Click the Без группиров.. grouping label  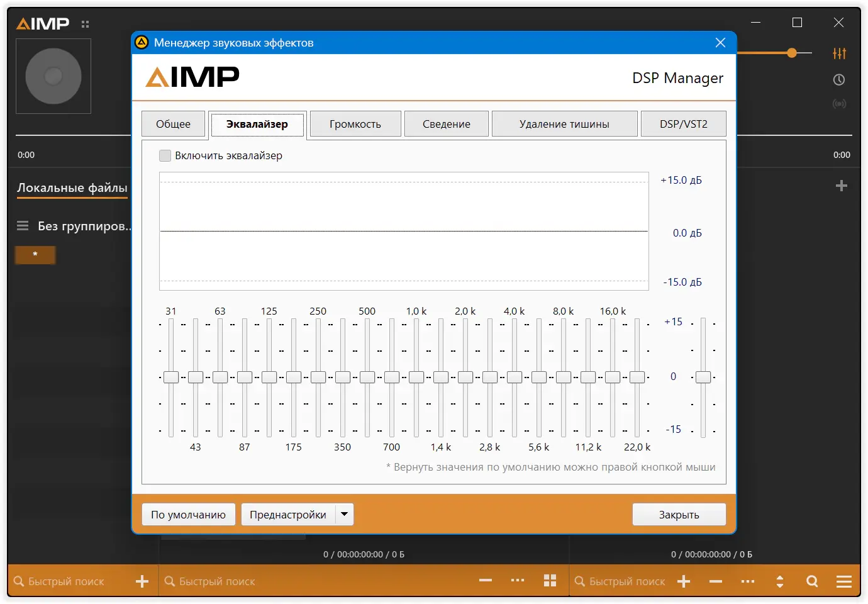coord(84,226)
